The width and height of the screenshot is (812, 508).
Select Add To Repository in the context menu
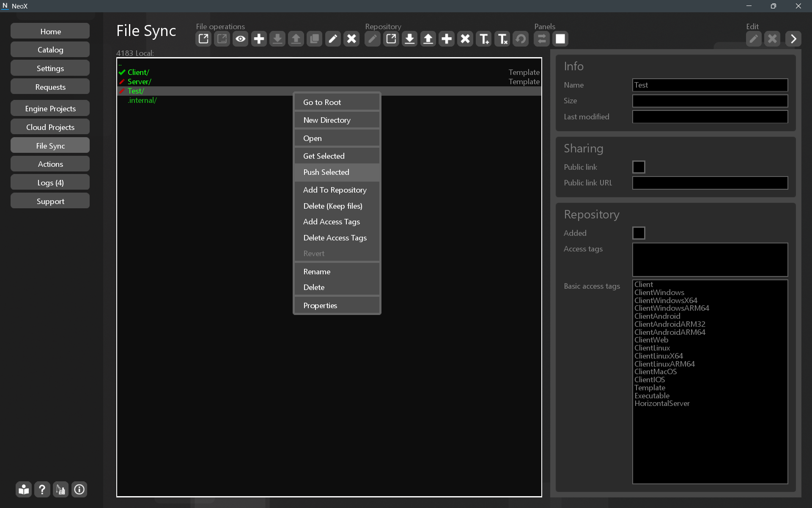tap(335, 190)
